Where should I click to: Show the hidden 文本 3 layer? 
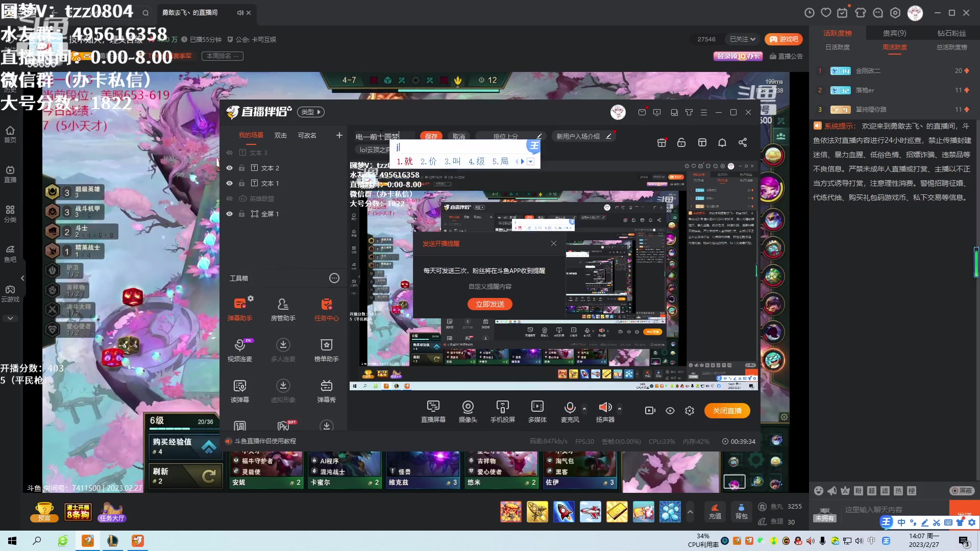point(229,153)
